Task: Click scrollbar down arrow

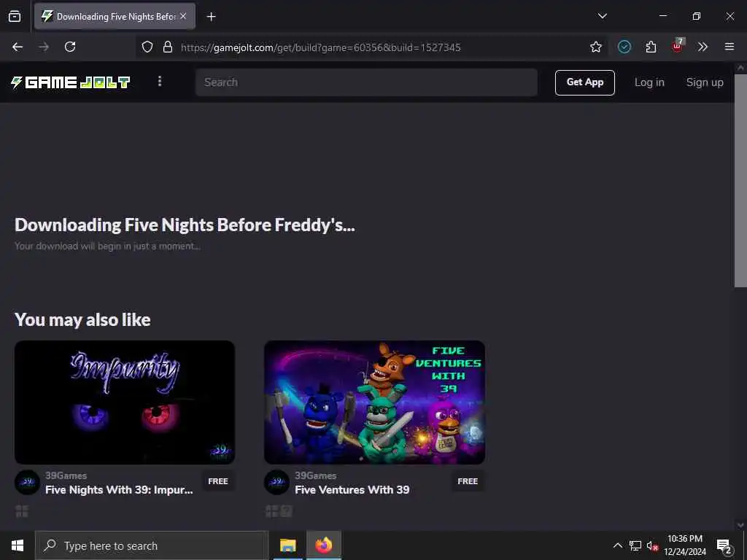Action: click(740, 525)
